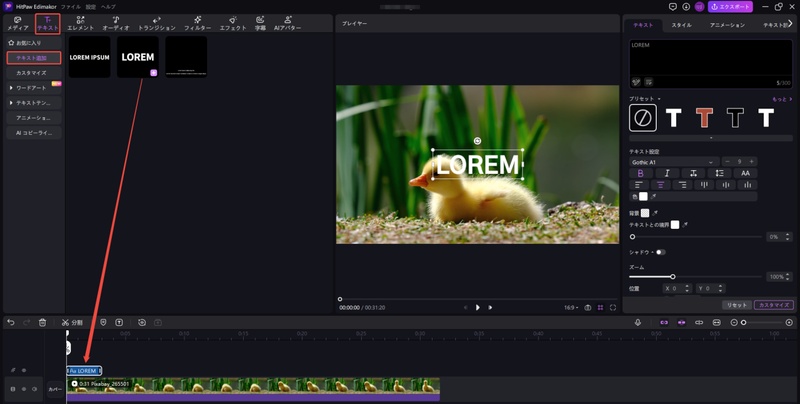Screen dimensions: 800x404
Task: Open the AIアバター tab
Action: (287, 23)
